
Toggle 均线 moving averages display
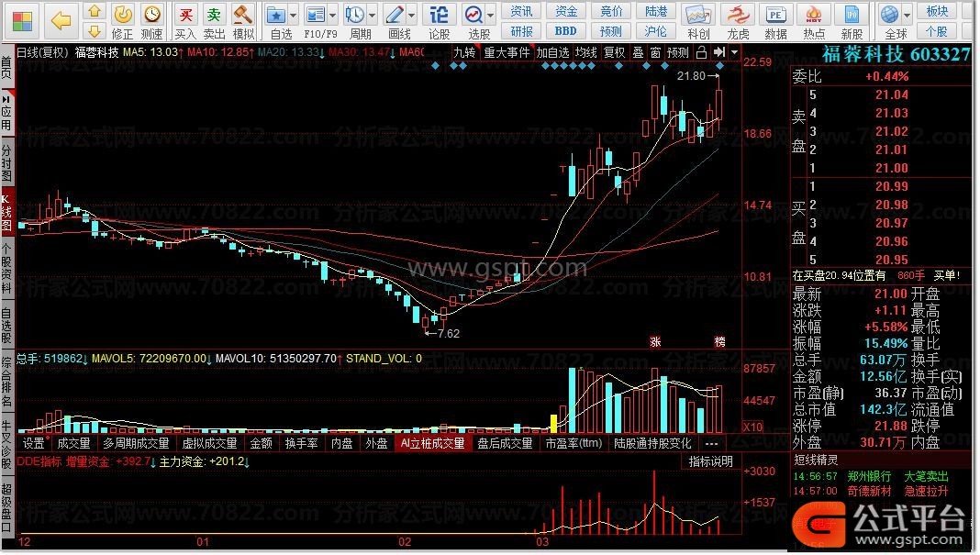(x=586, y=52)
